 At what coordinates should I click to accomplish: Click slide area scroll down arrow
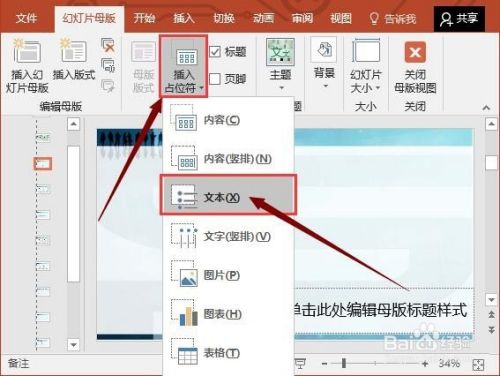[491, 300]
